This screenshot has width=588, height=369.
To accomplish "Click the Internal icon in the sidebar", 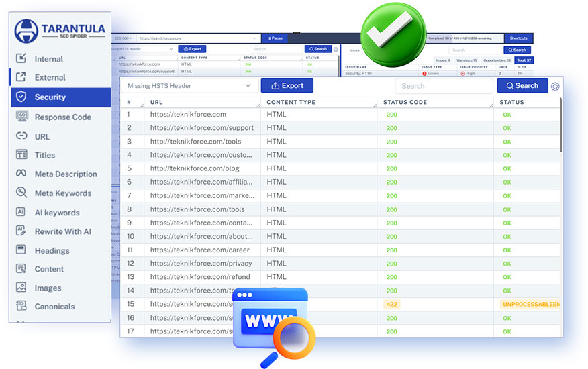I will point(21,58).
